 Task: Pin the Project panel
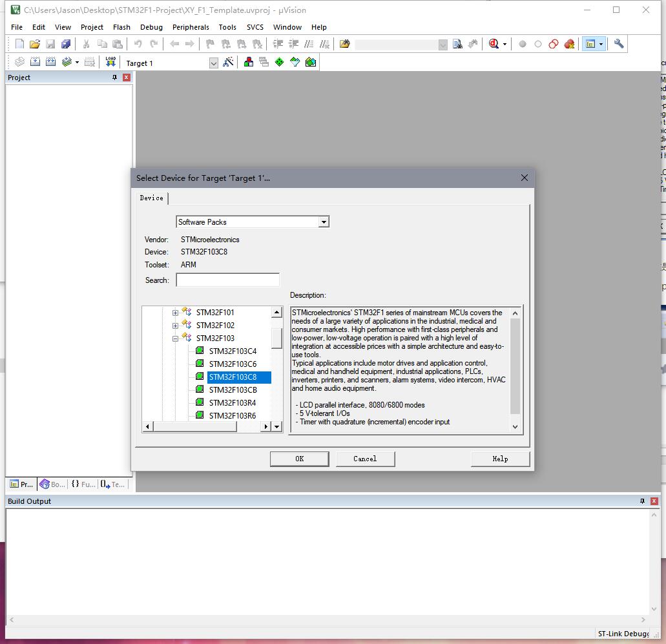(114, 78)
